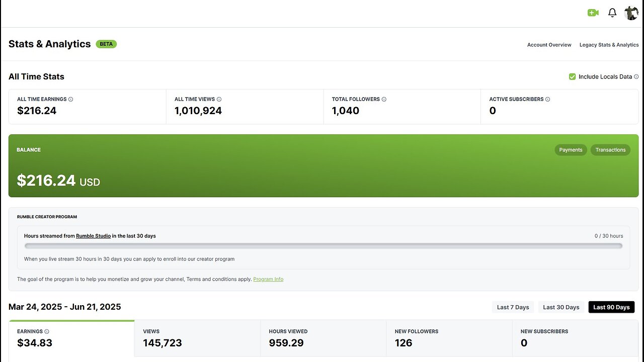
Task: Click the $216.24 all time earnings value
Action: point(37,111)
